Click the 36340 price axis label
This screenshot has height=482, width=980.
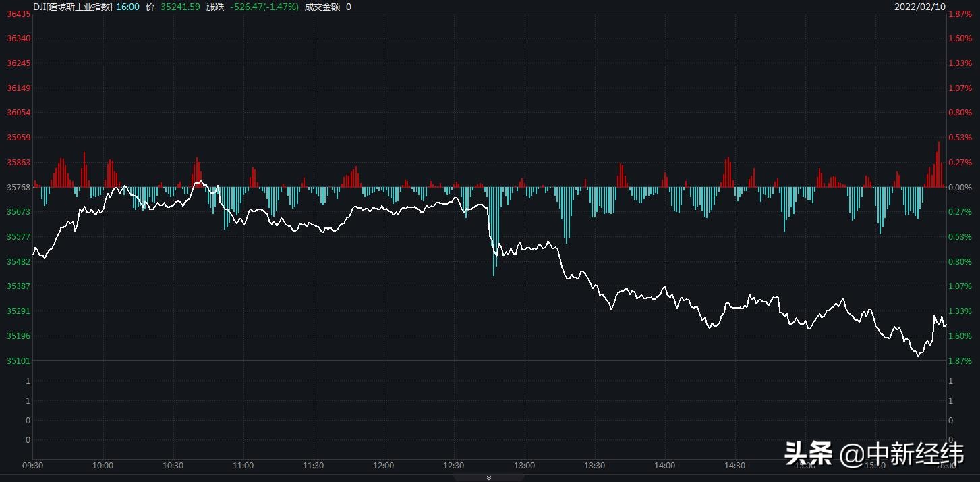(x=18, y=38)
